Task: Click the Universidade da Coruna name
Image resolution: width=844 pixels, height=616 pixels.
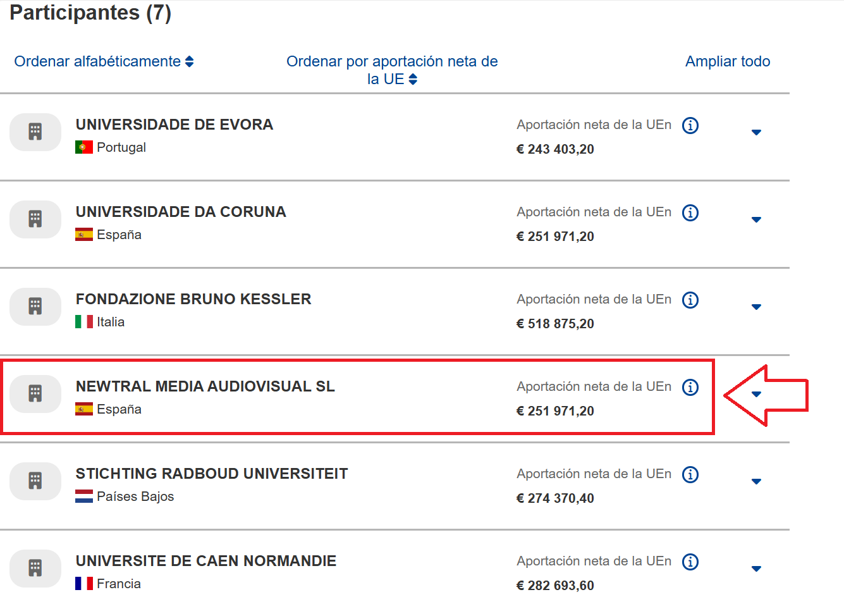Action: tap(181, 212)
